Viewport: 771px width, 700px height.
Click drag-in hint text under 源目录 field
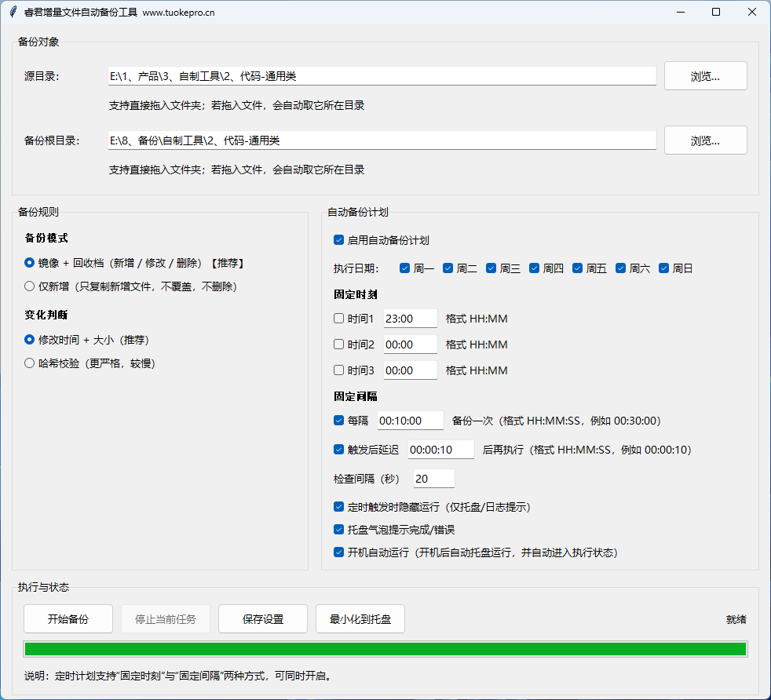[x=236, y=105]
